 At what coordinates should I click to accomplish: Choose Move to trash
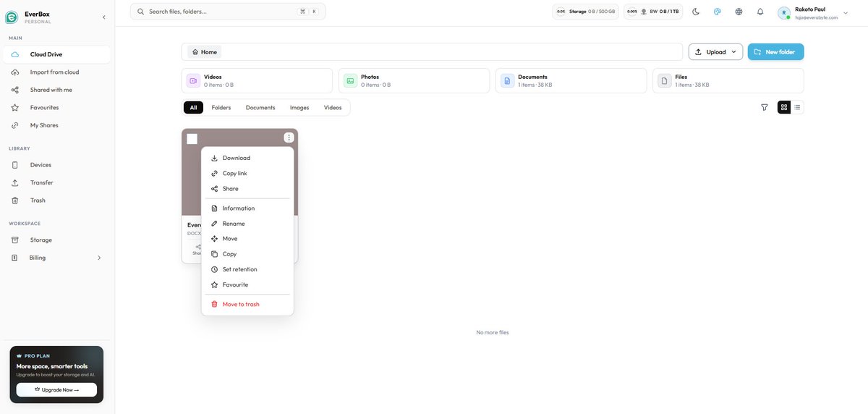[247, 304]
